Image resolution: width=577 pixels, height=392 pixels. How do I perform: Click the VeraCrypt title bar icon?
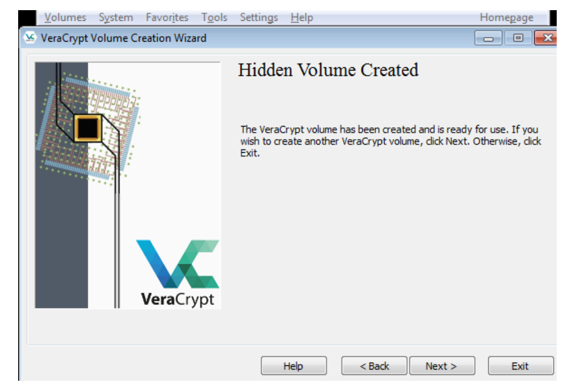point(30,37)
